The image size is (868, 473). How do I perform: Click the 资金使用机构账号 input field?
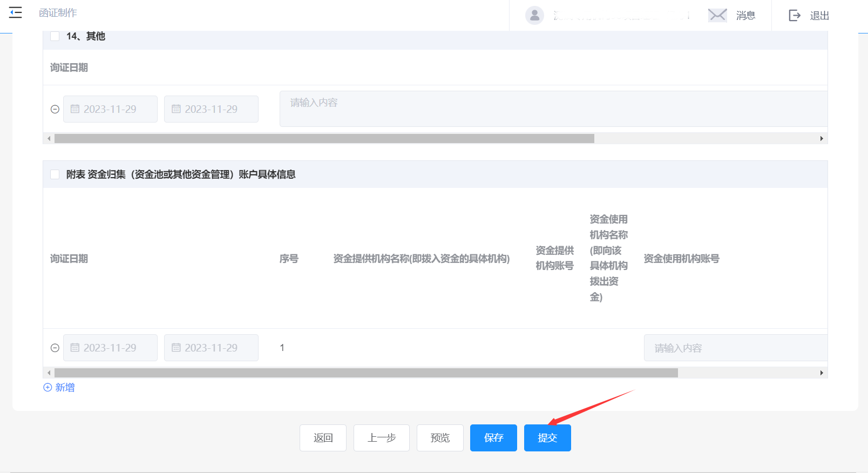734,348
